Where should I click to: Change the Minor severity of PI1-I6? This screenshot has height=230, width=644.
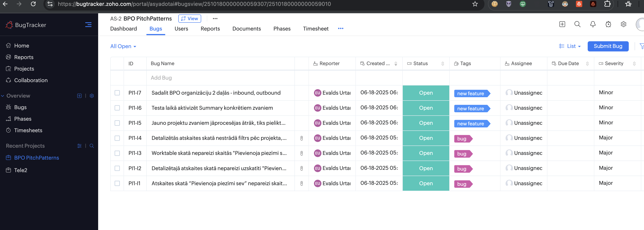[606, 108]
